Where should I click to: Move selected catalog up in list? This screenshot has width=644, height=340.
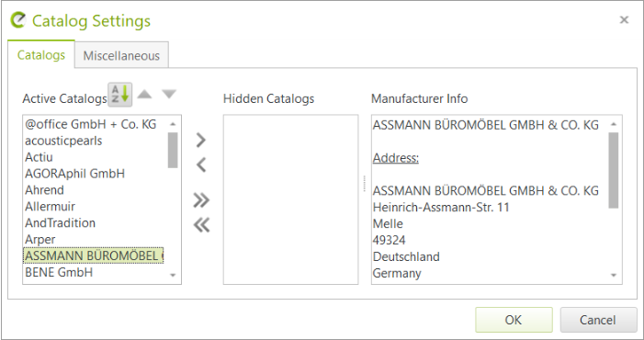144,95
